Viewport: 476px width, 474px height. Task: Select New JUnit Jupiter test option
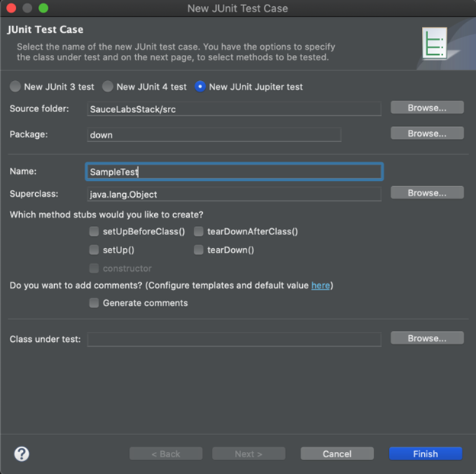tap(200, 86)
